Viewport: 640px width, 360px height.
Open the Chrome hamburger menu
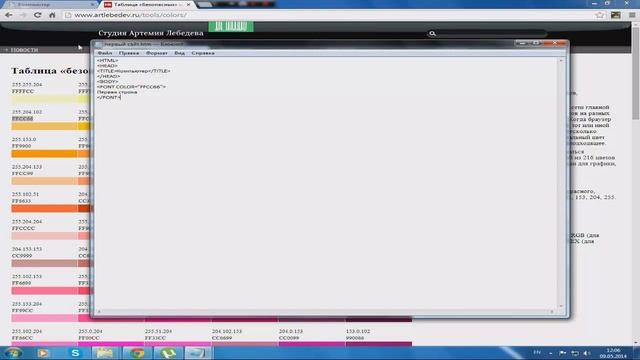pos(632,15)
